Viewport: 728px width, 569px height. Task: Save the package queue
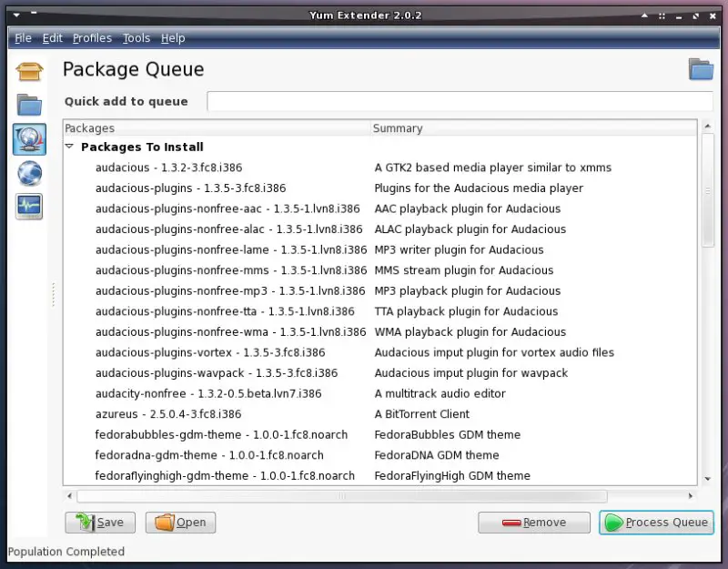click(x=100, y=523)
